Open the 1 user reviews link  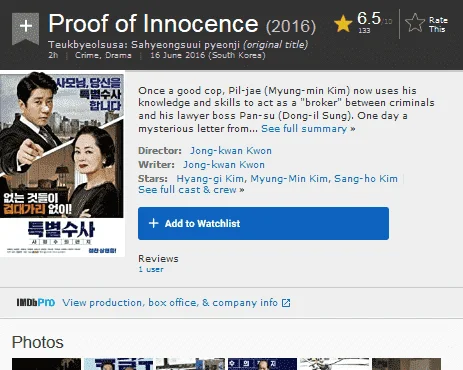coord(151,269)
